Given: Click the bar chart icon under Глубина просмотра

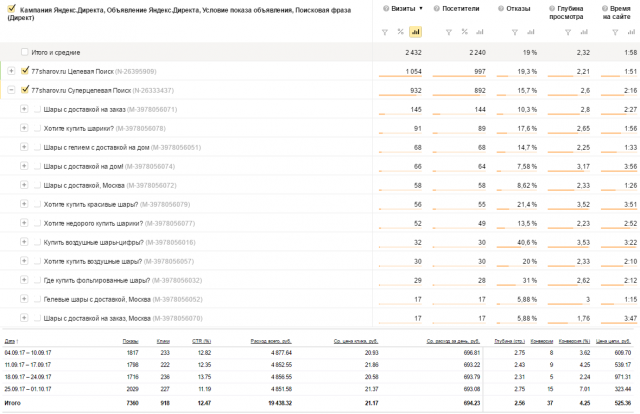Looking at the screenshot, I should (x=583, y=32).
